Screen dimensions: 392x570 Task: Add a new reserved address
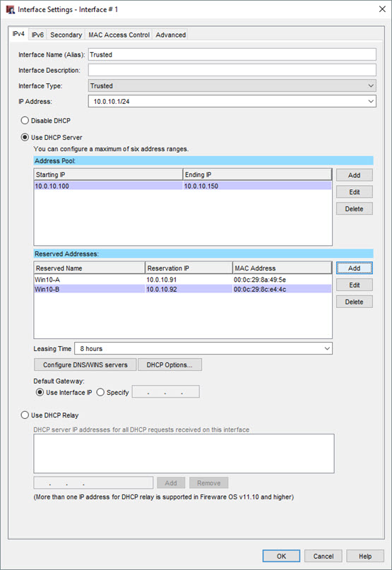(x=354, y=268)
